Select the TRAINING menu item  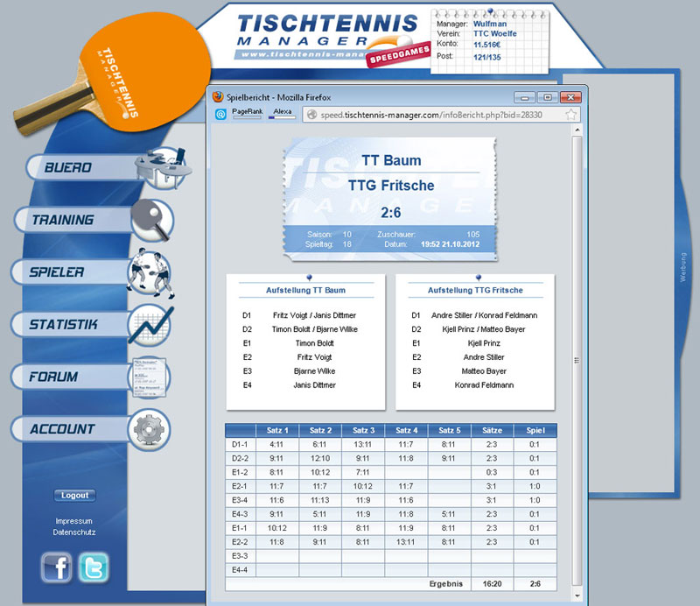click(63, 220)
